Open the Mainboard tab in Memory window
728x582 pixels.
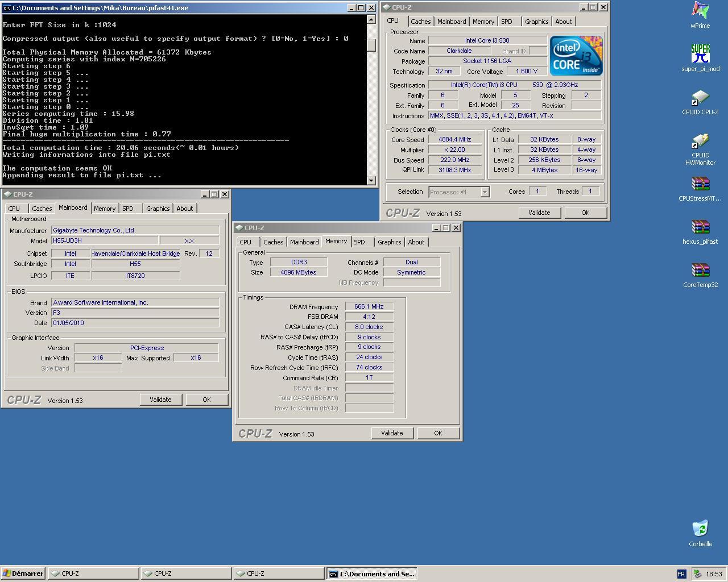304,242
